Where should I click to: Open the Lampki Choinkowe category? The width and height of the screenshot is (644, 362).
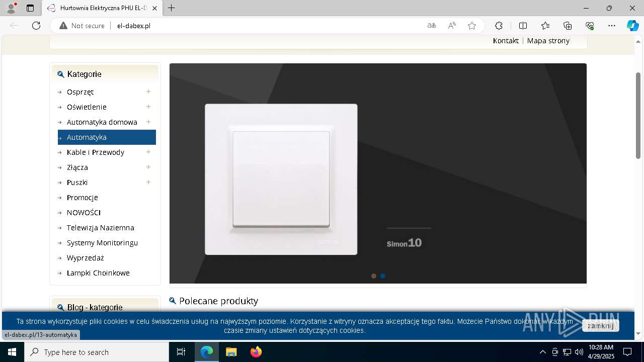(x=98, y=273)
